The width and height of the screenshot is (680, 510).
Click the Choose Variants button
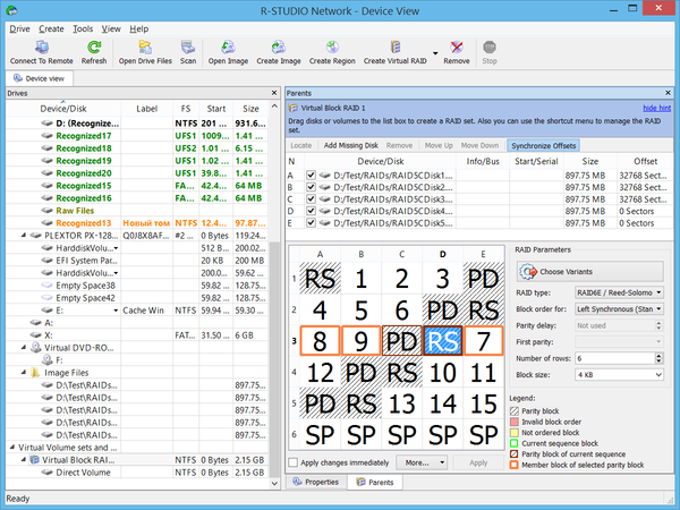pos(590,271)
